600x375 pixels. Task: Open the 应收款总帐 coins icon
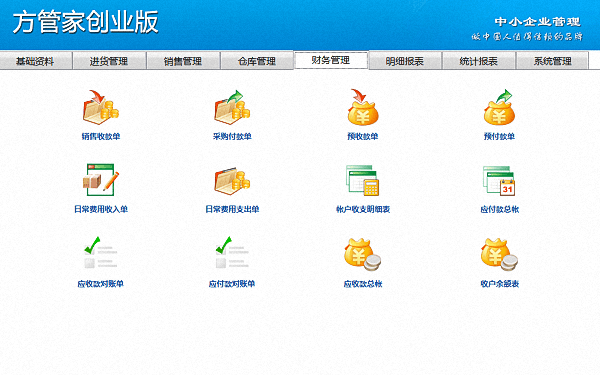(x=363, y=254)
